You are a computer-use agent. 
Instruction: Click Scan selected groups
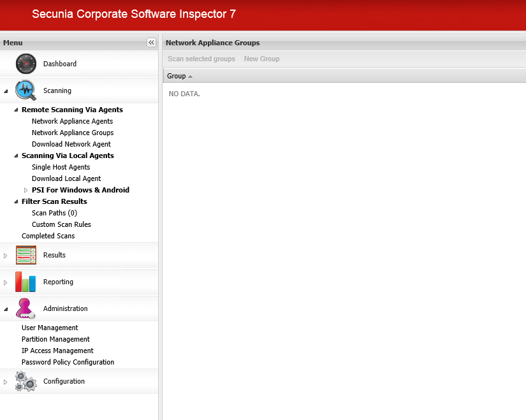click(x=201, y=58)
